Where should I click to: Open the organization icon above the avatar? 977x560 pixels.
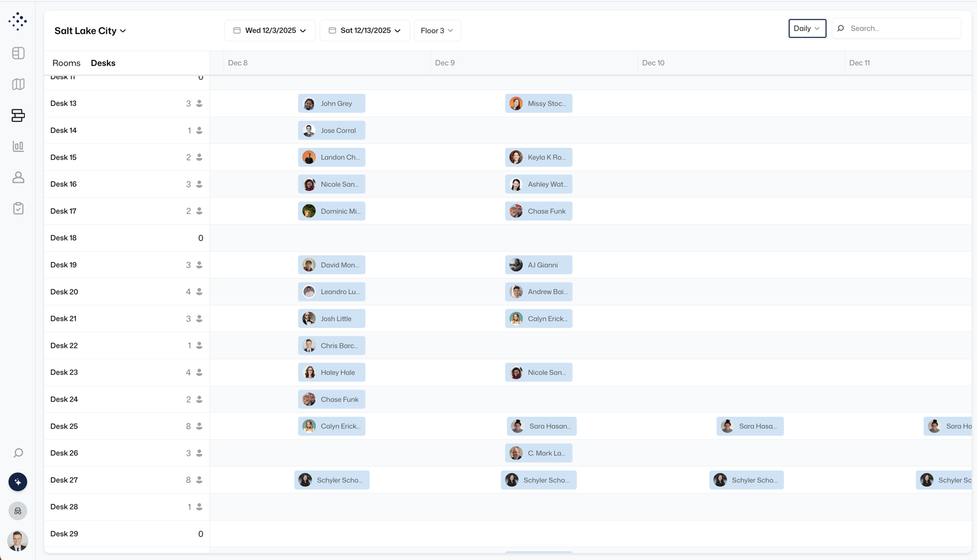18,511
